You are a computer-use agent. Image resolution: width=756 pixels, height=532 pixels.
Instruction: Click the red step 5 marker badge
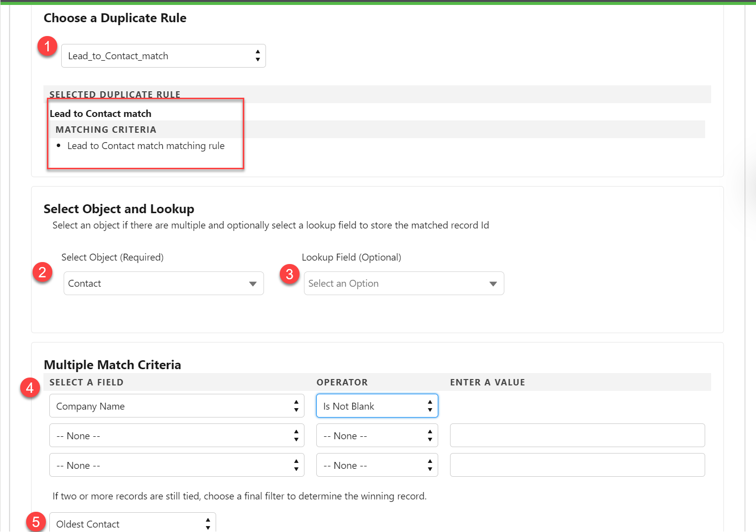click(x=36, y=522)
